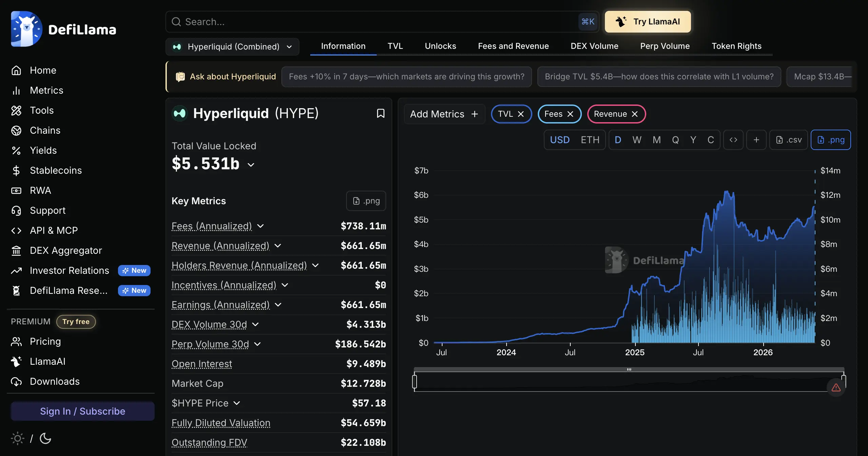Screen dimensions: 868x456
Task: Switch to dark mode moon icon
Action: click(45, 438)
